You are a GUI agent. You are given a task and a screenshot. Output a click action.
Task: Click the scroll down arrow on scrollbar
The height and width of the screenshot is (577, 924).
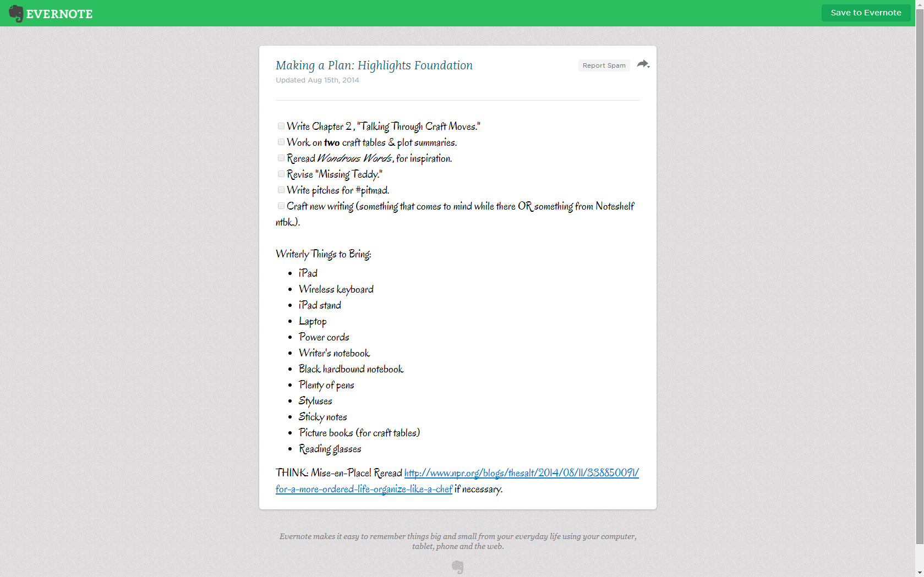920,573
